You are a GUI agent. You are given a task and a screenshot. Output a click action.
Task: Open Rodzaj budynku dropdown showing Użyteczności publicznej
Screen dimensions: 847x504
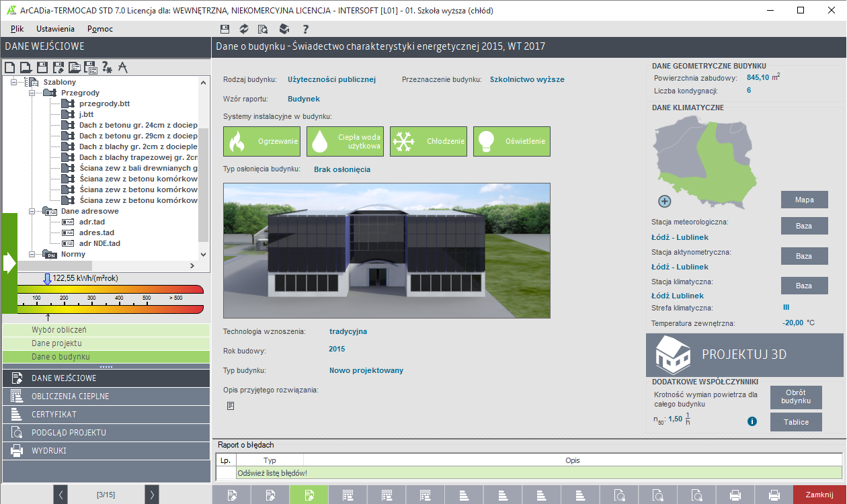point(331,79)
